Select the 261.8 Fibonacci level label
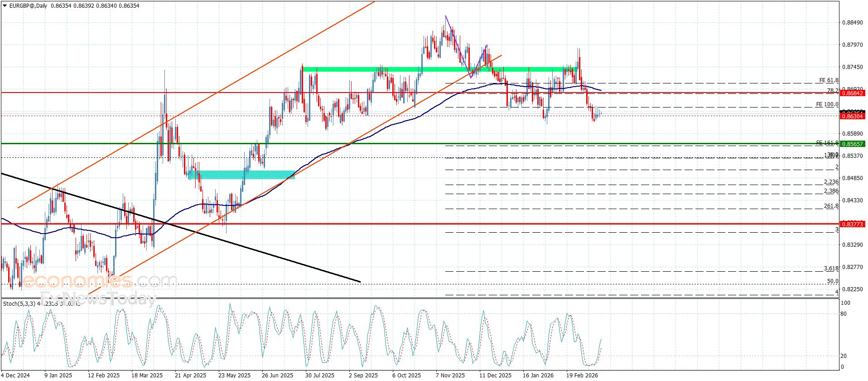This screenshot has height=381, width=868. click(831, 206)
